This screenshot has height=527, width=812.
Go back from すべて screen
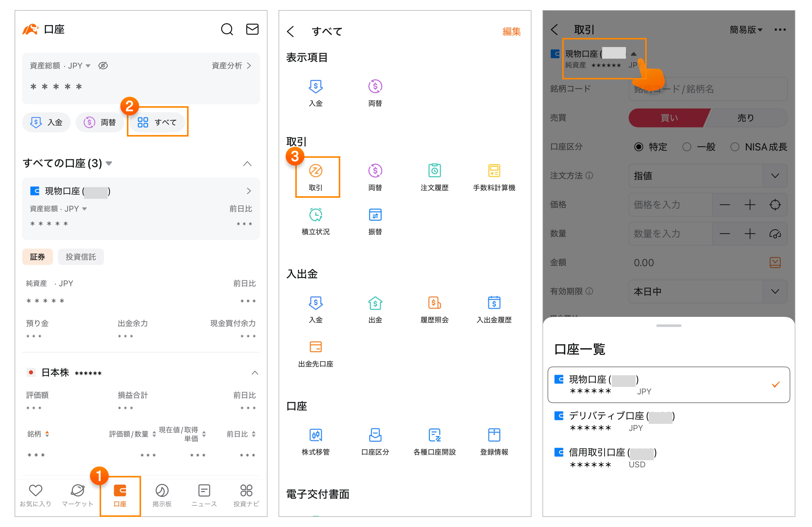291,31
